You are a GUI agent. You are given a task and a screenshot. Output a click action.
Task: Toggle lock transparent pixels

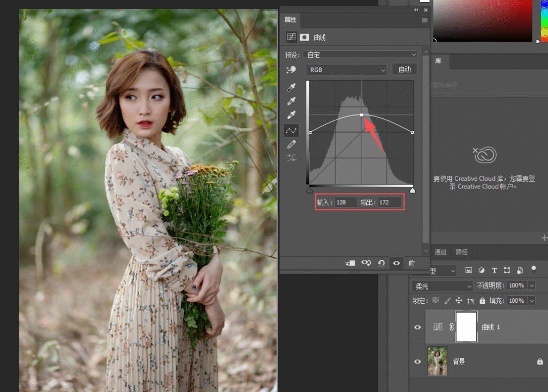click(436, 301)
